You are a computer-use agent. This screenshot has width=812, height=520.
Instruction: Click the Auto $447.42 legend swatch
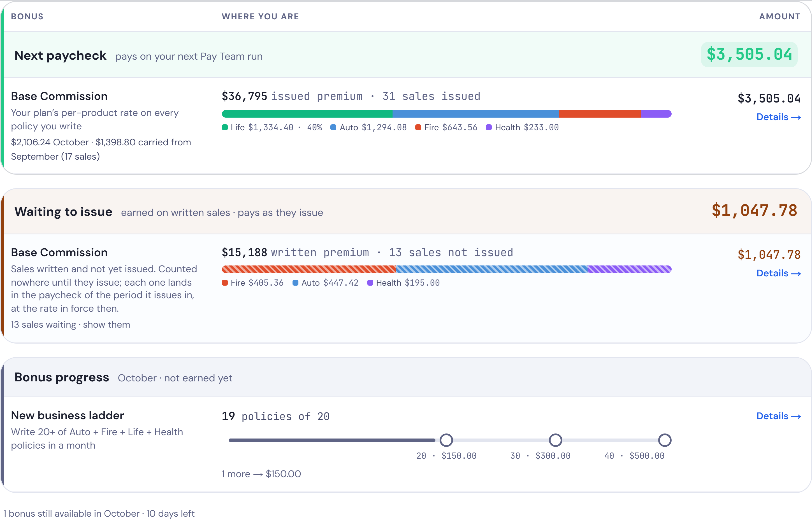pos(295,283)
